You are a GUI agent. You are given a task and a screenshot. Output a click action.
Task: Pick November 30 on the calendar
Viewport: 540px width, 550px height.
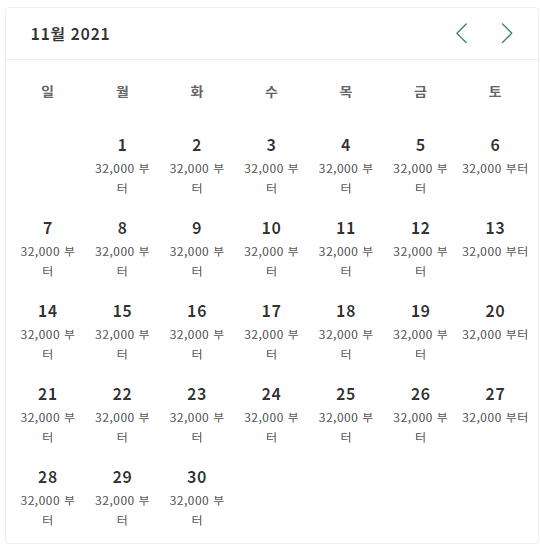pos(196,498)
